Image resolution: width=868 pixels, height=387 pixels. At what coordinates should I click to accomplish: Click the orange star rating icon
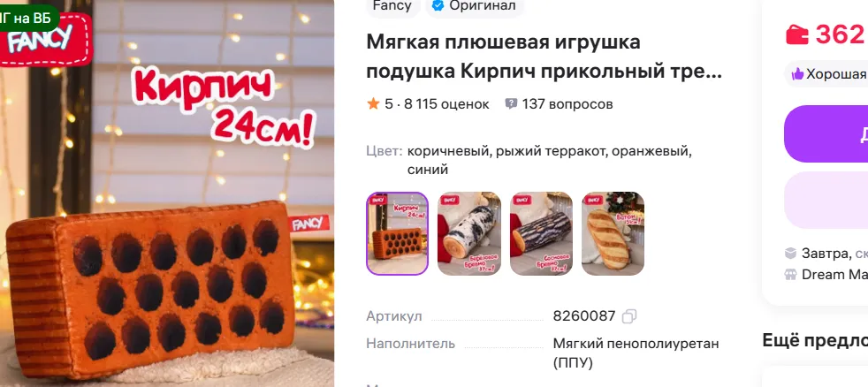coord(373,103)
